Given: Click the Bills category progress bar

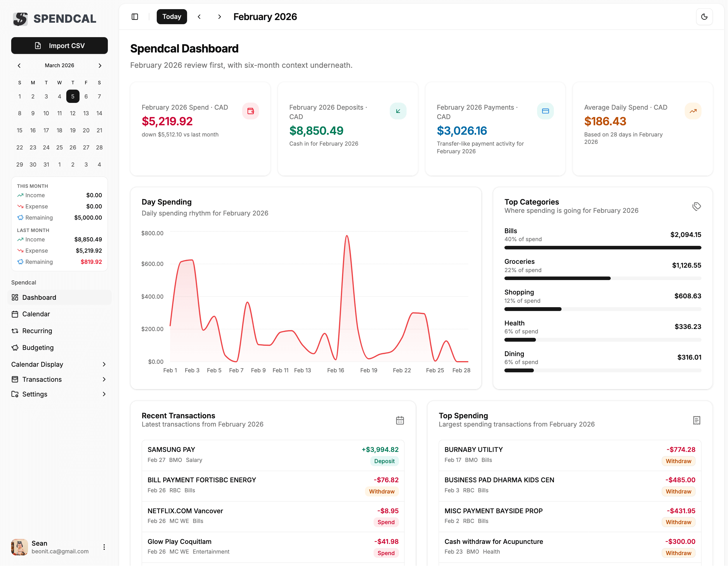Looking at the screenshot, I should click(x=603, y=248).
